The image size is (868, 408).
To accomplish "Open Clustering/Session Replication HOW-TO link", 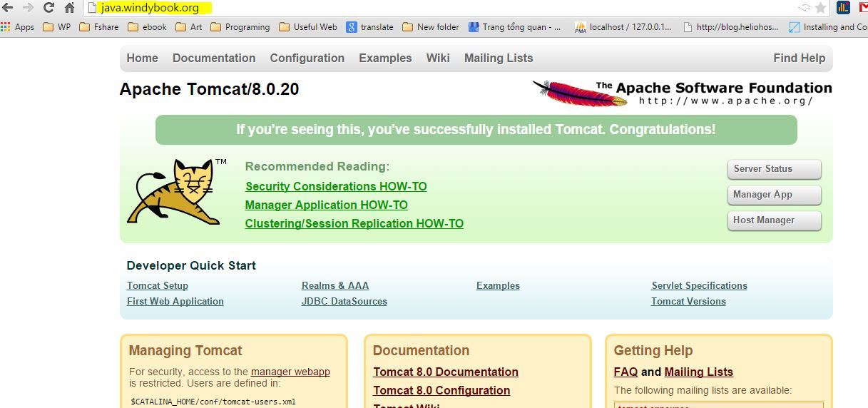I will click(x=354, y=224).
